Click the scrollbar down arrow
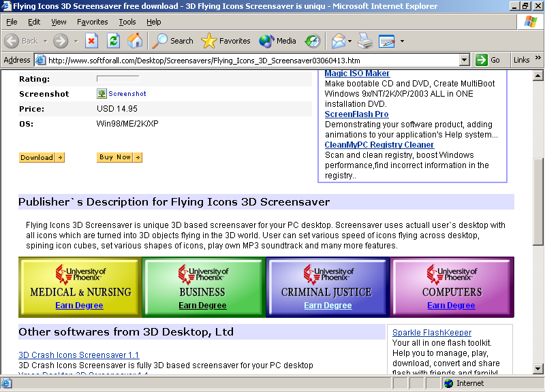The height and width of the screenshot is (392, 545). [538, 369]
